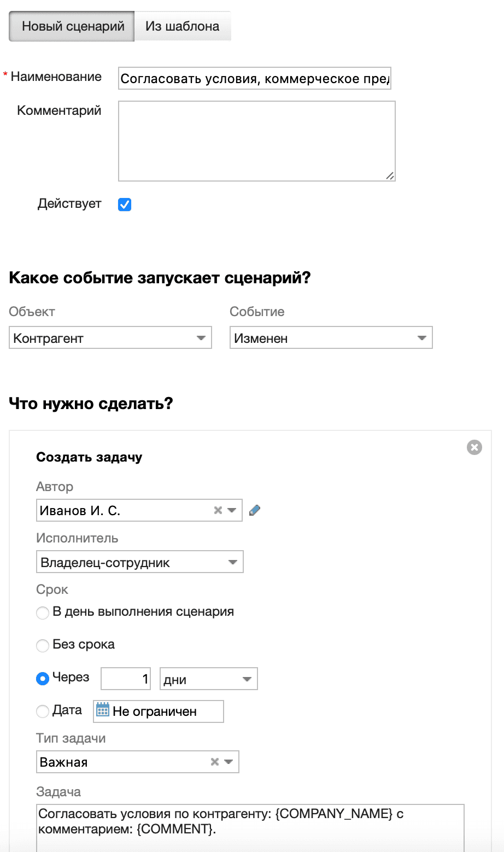Viewport: 504px width, 852px height.
Task: Switch to the Из шаблона tab
Action: [x=182, y=25]
